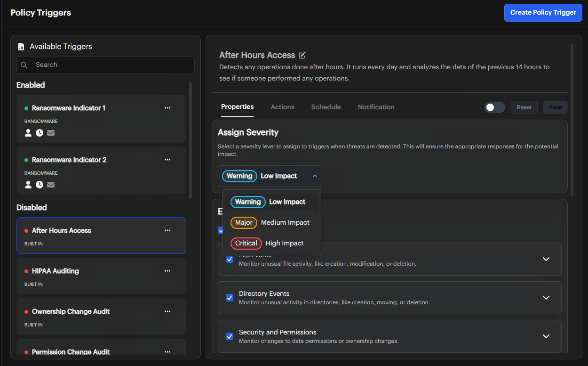This screenshot has height=366, width=588.
Task: Open the three-dot menu for the After Hours Access card
Action: coord(167,230)
